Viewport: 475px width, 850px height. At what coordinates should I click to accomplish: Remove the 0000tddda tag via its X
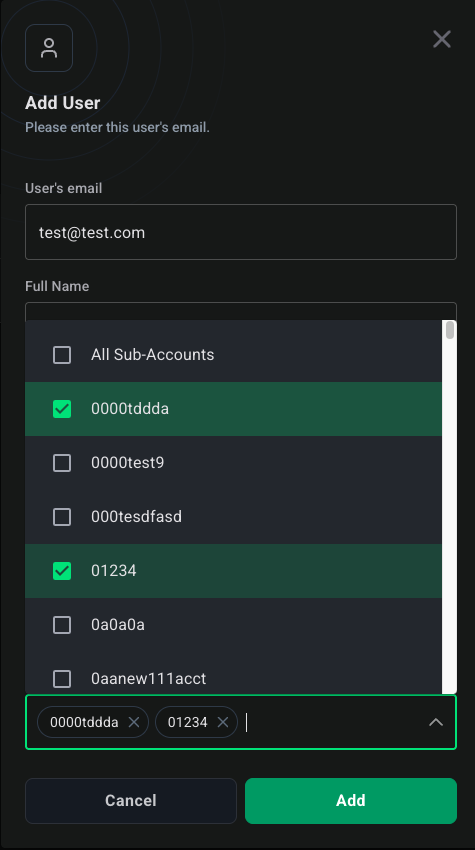pyautogui.click(x=133, y=722)
